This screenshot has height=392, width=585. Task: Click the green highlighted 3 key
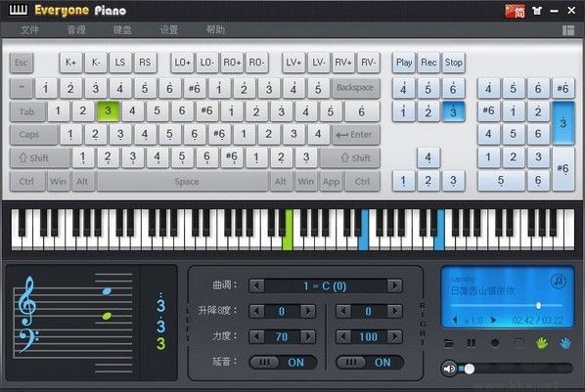point(108,110)
